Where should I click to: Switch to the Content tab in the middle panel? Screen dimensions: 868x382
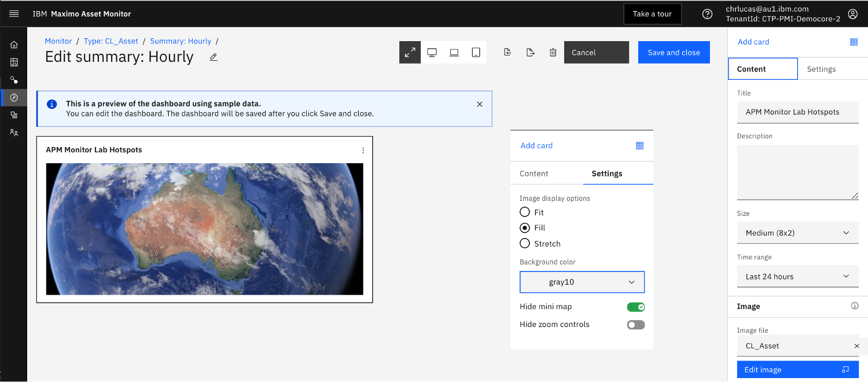click(534, 174)
